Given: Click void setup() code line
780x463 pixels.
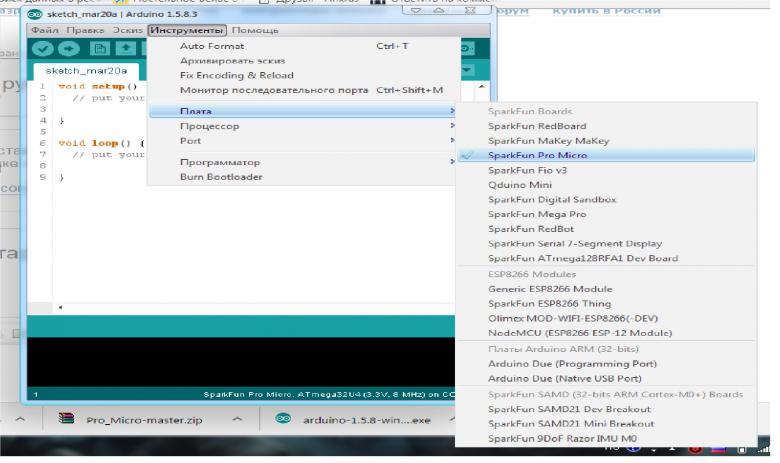Looking at the screenshot, I should (x=98, y=86).
